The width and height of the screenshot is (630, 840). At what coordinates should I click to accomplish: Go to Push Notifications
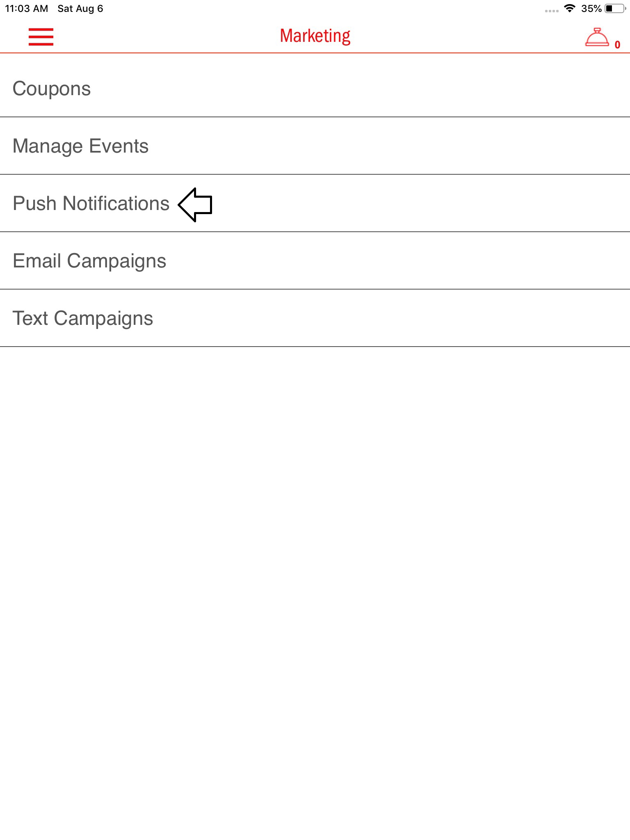(x=91, y=203)
